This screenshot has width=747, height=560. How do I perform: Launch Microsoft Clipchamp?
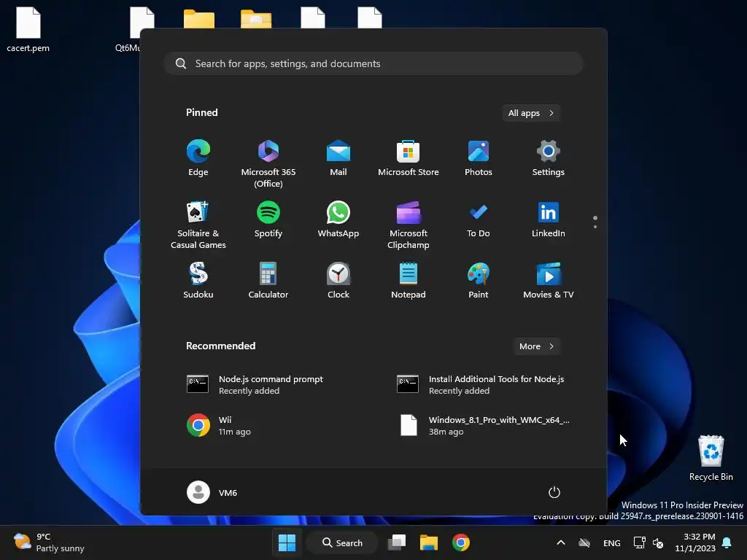pyautogui.click(x=409, y=225)
